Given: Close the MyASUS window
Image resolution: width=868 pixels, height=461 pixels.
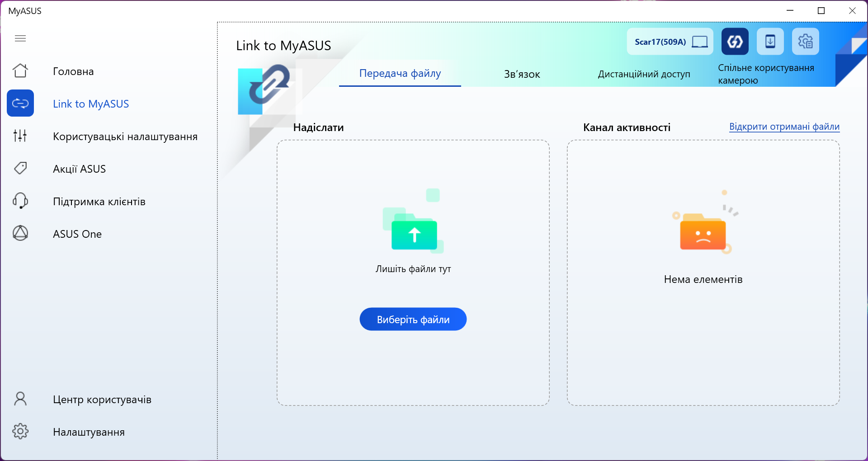Looking at the screenshot, I should coord(852,11).
